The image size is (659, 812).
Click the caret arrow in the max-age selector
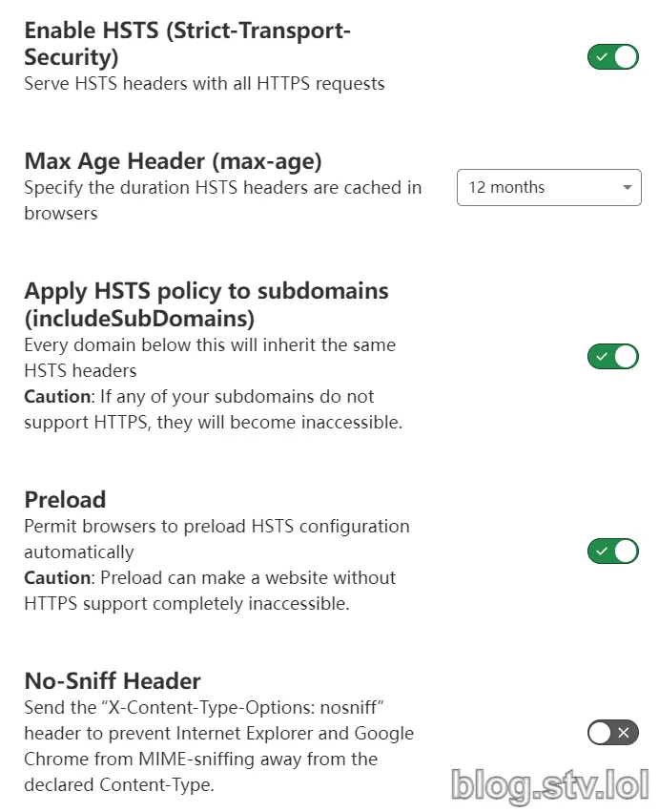[627, 188]
